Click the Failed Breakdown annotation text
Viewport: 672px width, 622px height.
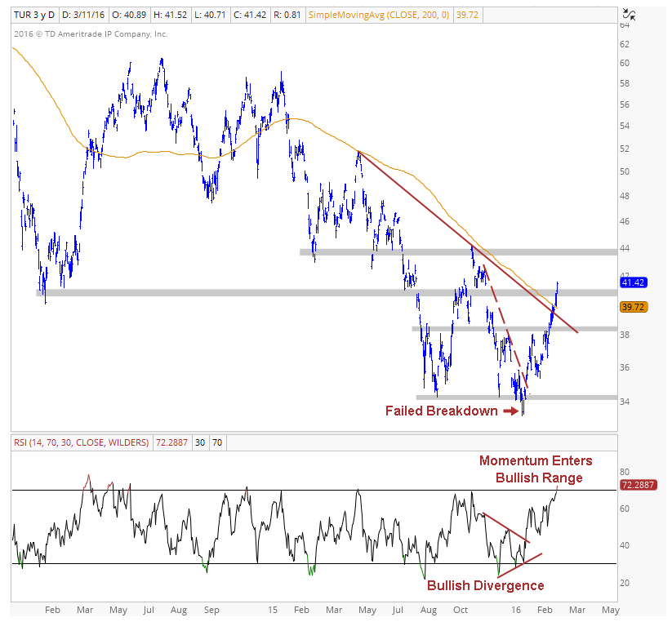coord(442,411)
